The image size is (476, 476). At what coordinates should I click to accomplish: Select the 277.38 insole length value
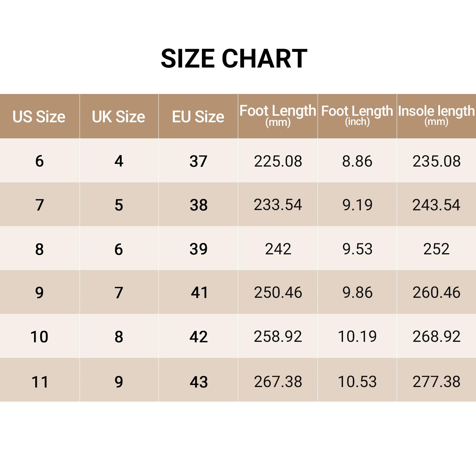(x=436, y=382)
